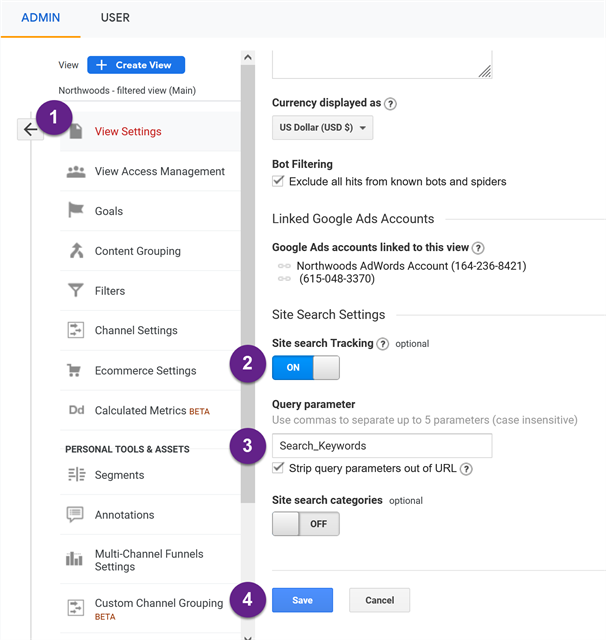This screenshot has height=640, width=606.
Task: Click the Multi-Channel Funnels bar chart icon
Action: coord(74,558)
